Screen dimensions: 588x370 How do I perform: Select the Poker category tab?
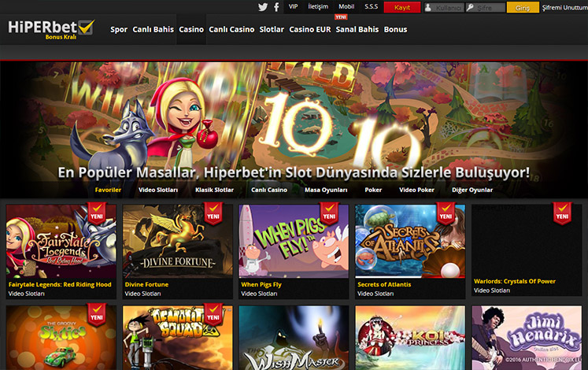pos(373,190)
